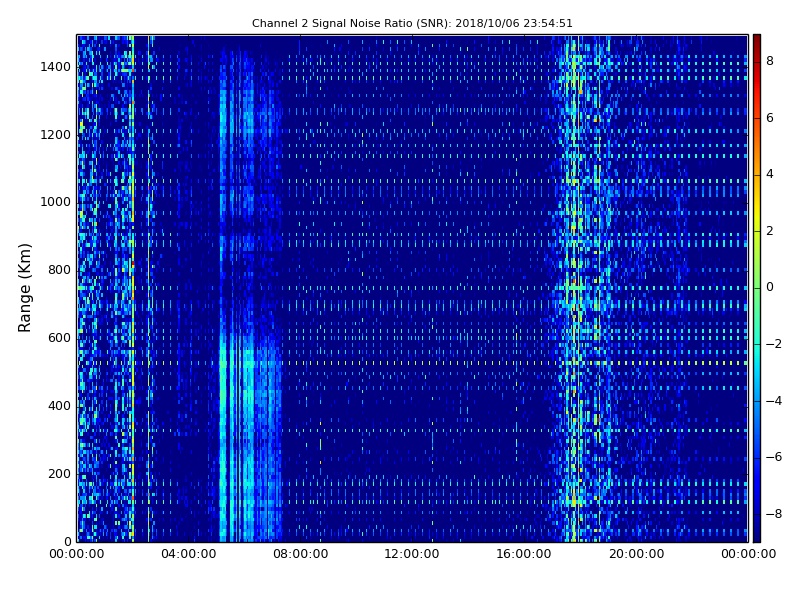Click the x-axis time label 20:00:00
This screenshot has height=600, width=800.
pos(636,554)
